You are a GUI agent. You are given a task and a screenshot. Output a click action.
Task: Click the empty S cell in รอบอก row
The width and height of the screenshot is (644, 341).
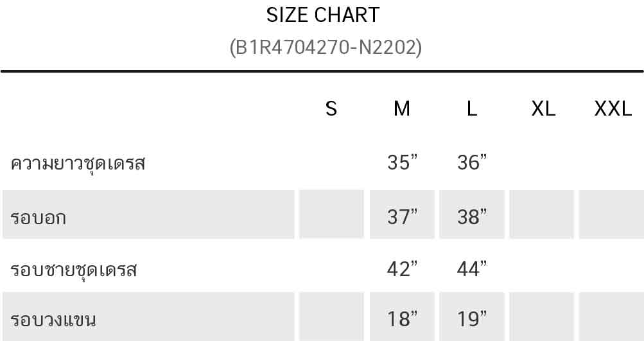pyautogui.click(x=331, y=214)
